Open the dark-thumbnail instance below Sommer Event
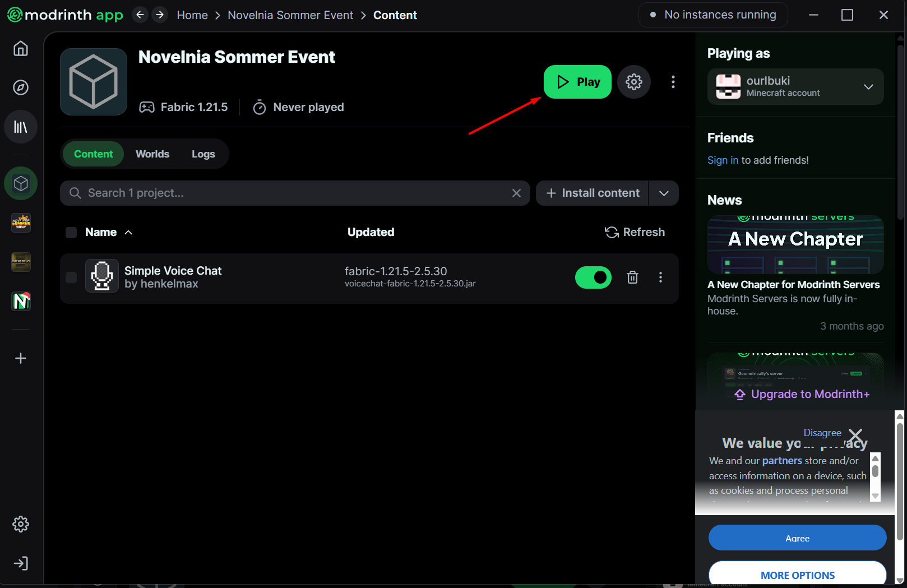The image size is (907, 588). pyautogui.click(x=21, y=262)
